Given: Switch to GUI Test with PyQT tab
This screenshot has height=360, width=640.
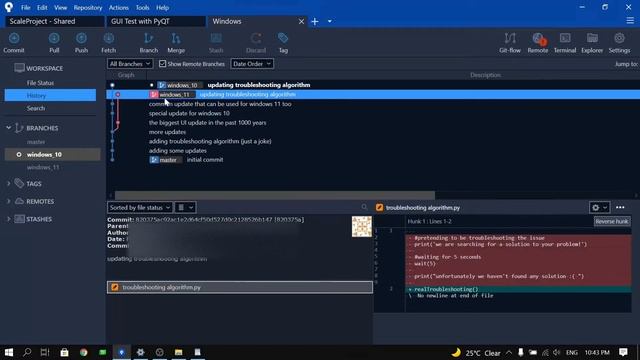Looking at the screenshot, I should [x=156, y=21].
